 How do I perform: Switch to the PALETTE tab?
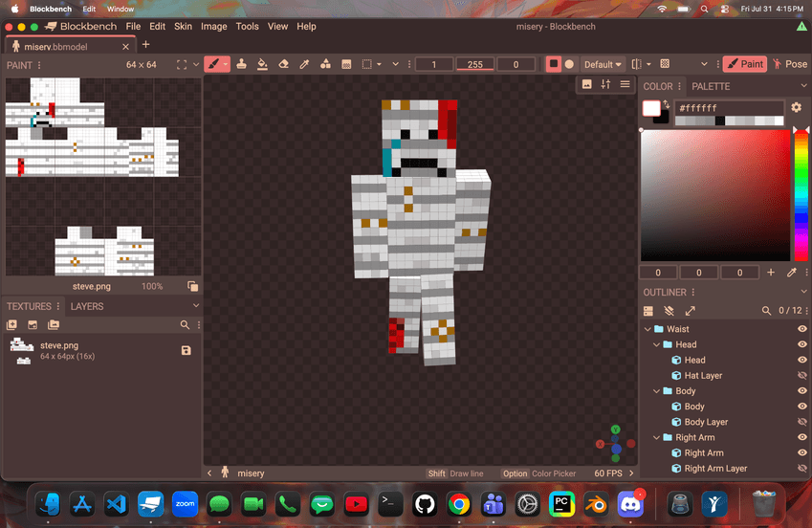pos(711,86)
